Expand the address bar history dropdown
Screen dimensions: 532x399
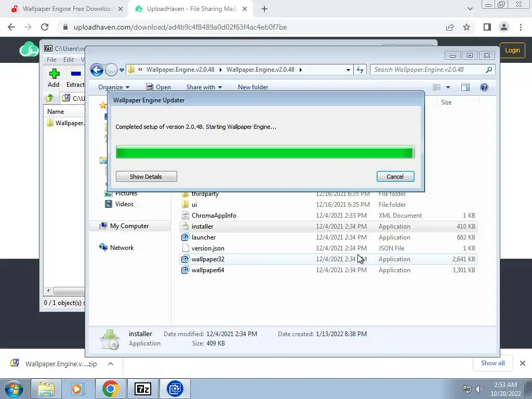(x=348, y=70)
